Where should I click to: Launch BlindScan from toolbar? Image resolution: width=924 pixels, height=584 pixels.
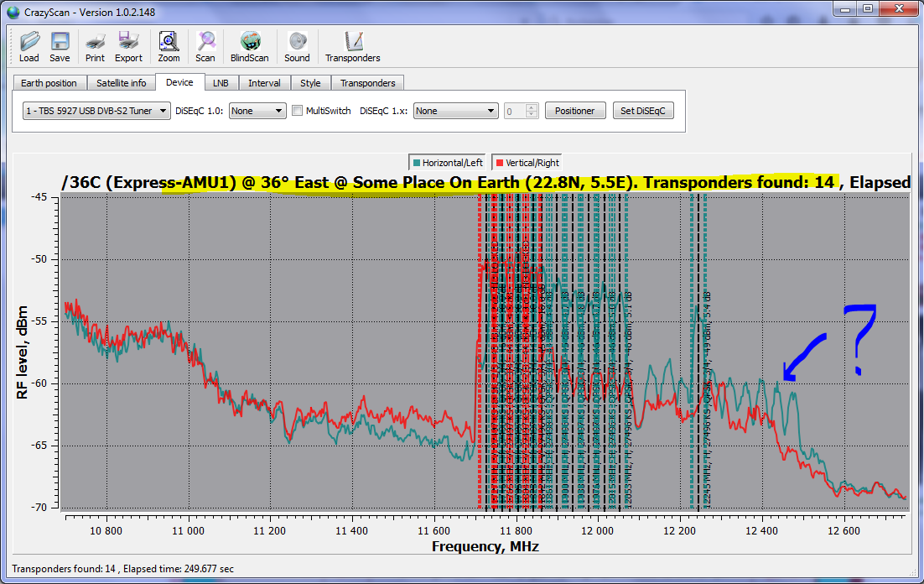click(250, 46)
